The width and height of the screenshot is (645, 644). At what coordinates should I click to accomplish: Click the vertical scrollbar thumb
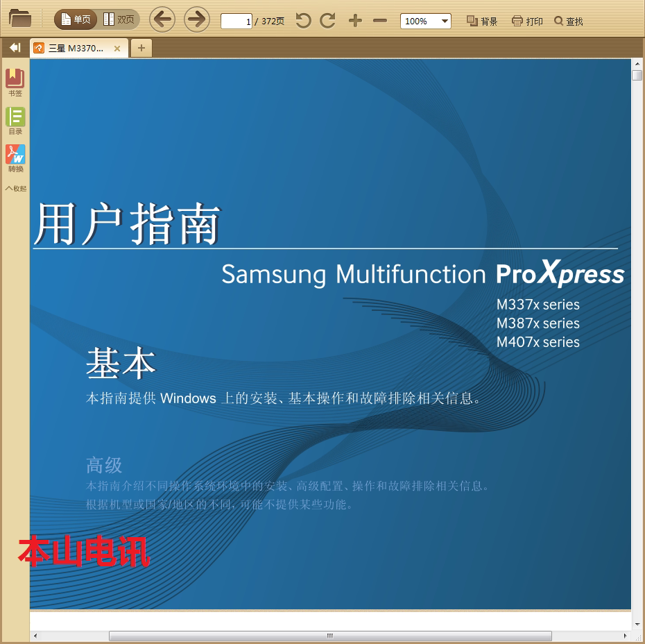[637, 76]
